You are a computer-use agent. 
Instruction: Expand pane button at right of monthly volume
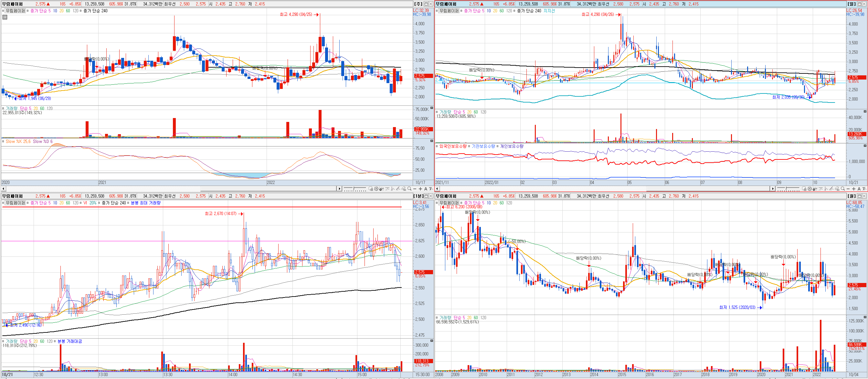tap(865, 317)
